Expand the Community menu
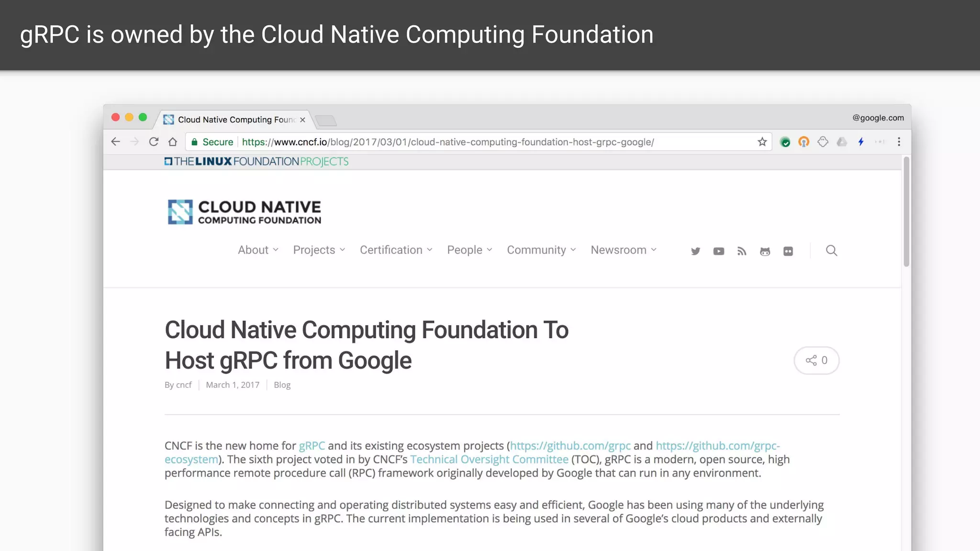The height and width of the screenshot is (551, 980). click(x=541, y=250)
